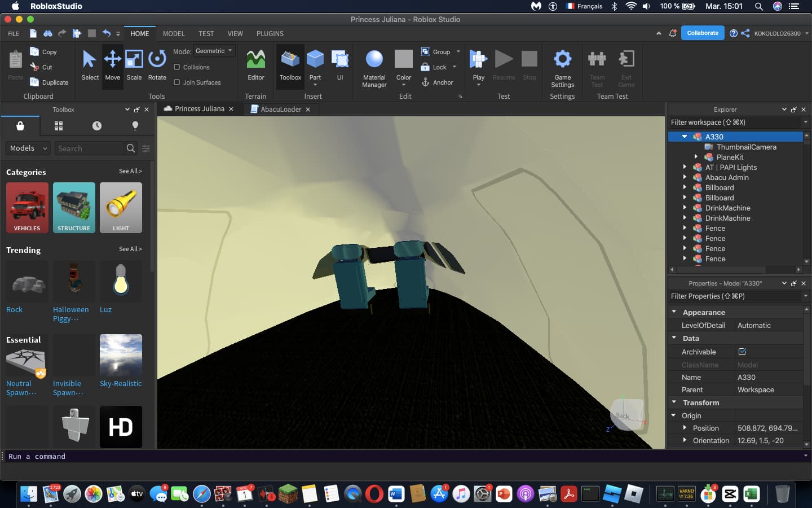
Task: Open the Models category dropdown
Action: pos(28,148)
